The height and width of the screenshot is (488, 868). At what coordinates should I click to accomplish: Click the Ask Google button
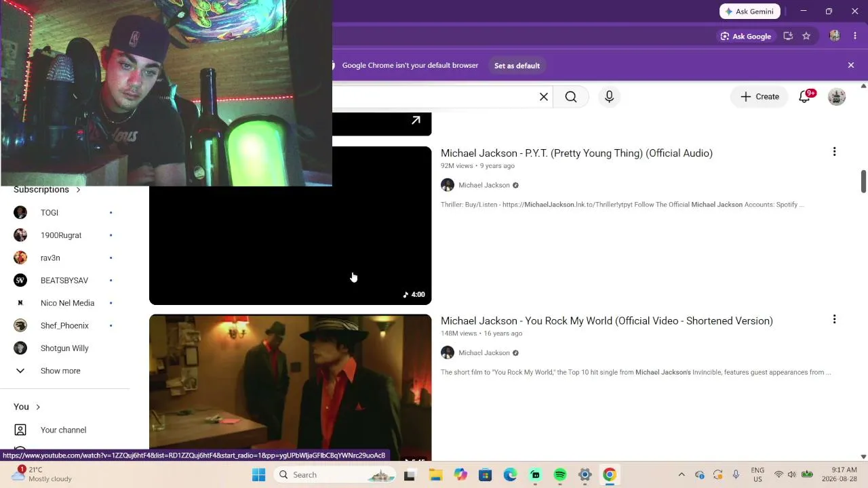click(745, 36)
